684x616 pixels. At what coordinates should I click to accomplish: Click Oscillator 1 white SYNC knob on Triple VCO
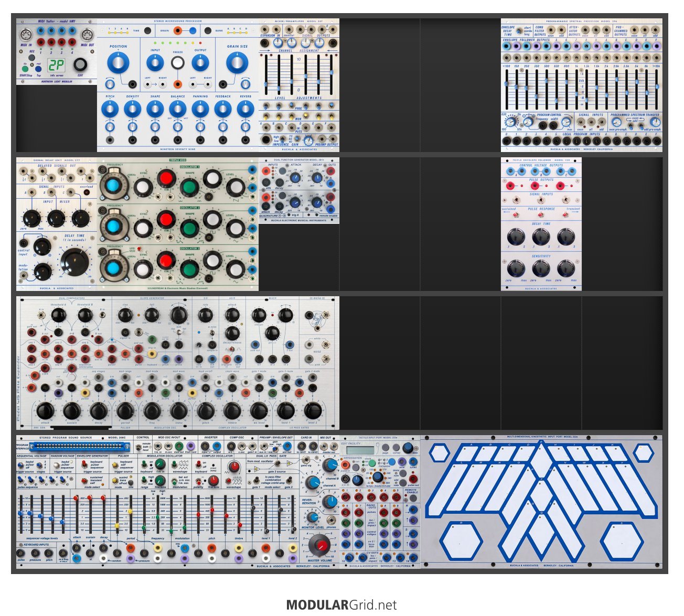tap(143, 187)
